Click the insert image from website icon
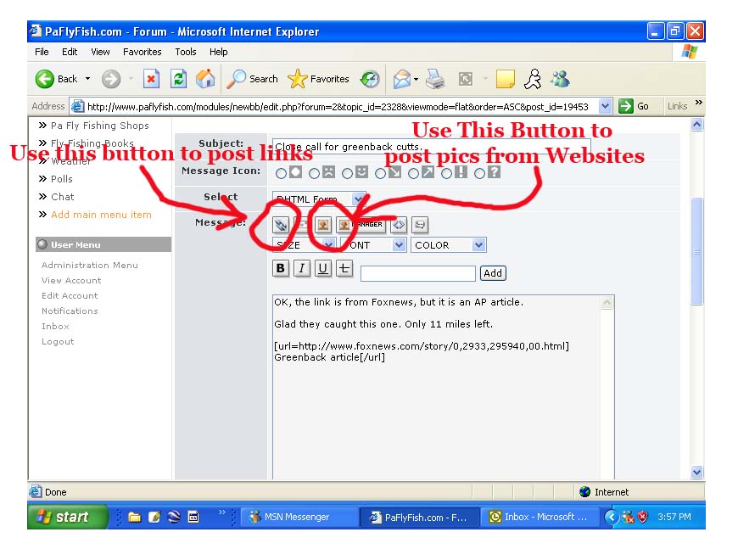738x560 pixels. click(323, 225)
